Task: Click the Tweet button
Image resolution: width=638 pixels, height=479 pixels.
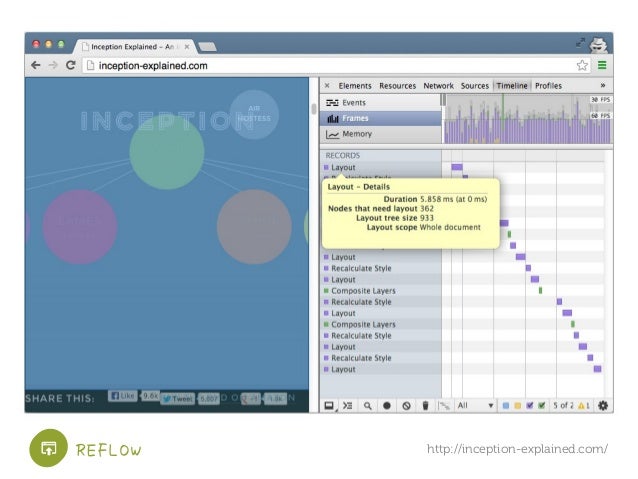Action: click(x=177, y=398)
